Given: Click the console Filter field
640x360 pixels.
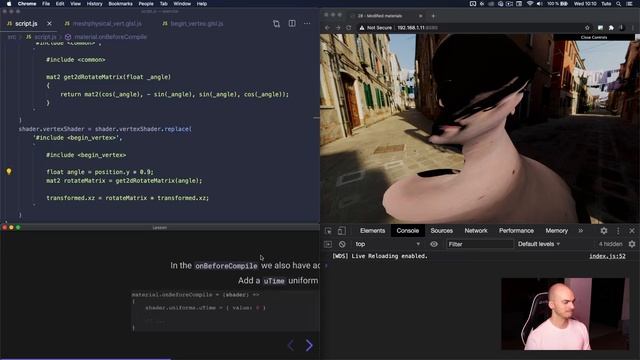Looking at the screenshot, I should point(479,244).
